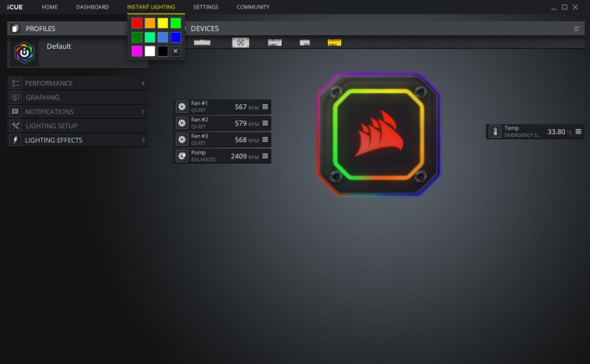Pick the white swatch
Image resolution: width=590 pixels, height=364 pixels.
[150, 51]
